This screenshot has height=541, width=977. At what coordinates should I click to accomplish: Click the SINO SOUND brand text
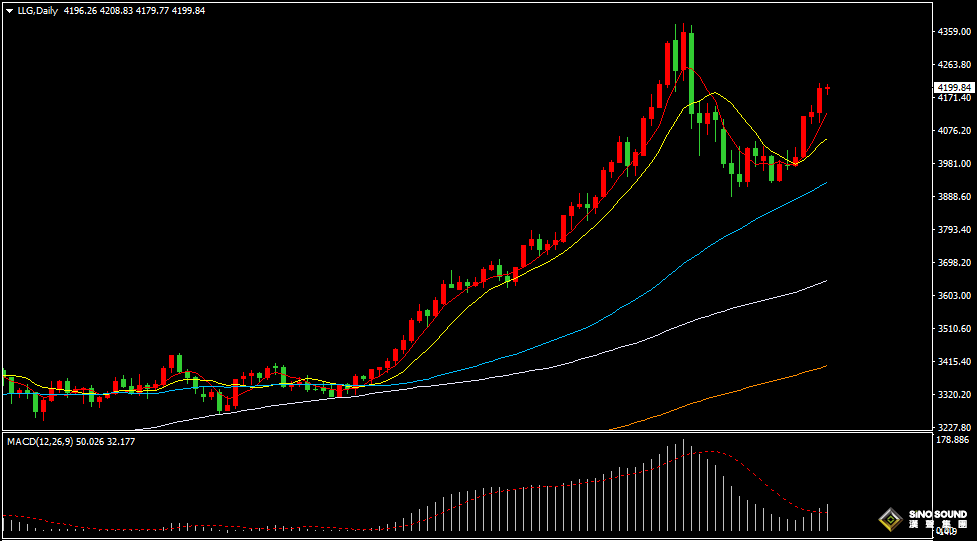[937, 515]
